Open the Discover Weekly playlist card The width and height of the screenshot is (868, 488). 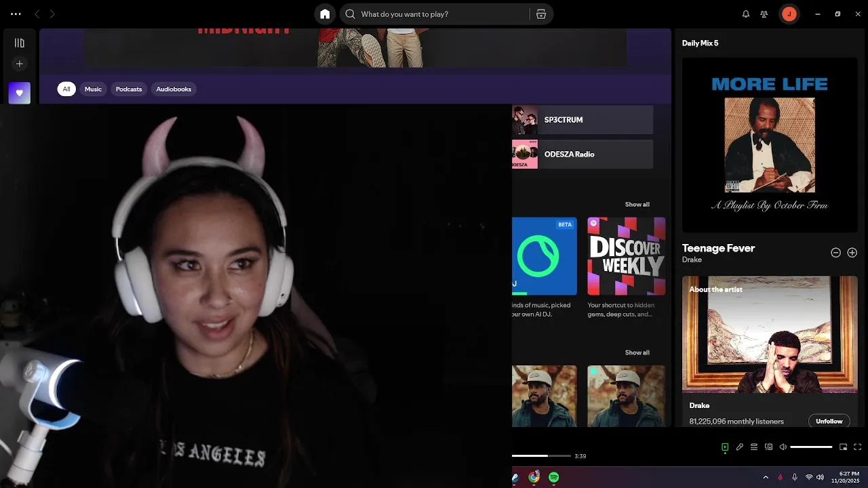[627, 256]
